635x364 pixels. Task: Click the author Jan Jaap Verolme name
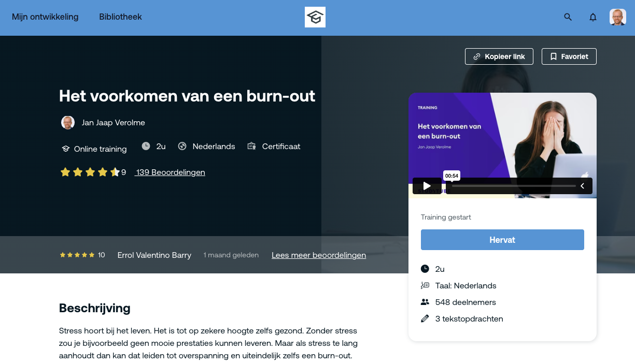tap(113, 123)
